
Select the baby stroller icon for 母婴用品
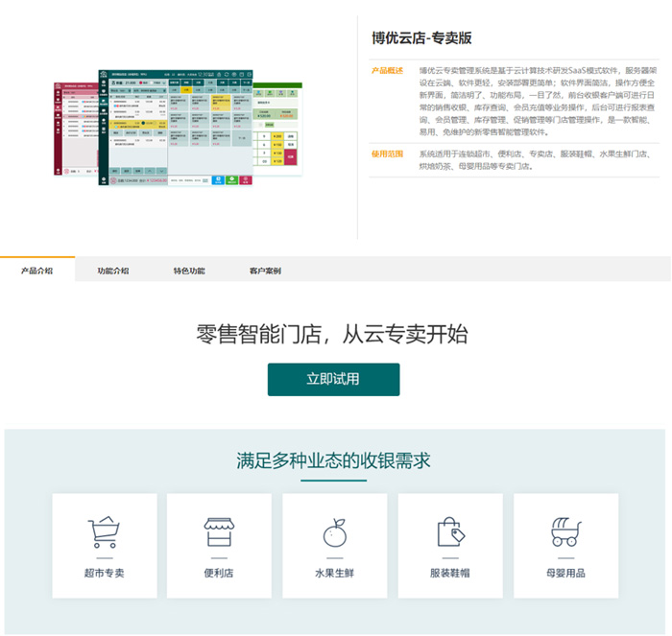pyautogui.click(x=564, y=531)
